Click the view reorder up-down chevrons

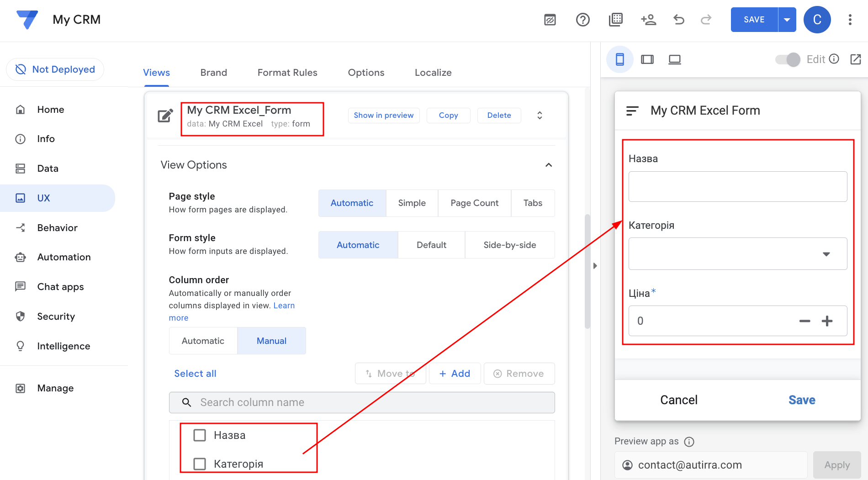click(x=540, y=116)
